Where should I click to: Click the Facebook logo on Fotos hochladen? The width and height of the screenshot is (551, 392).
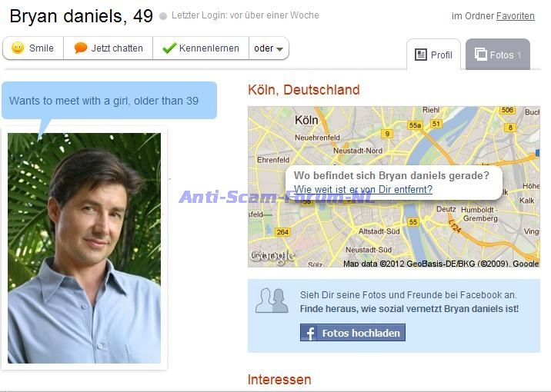[x=309, y=333]
